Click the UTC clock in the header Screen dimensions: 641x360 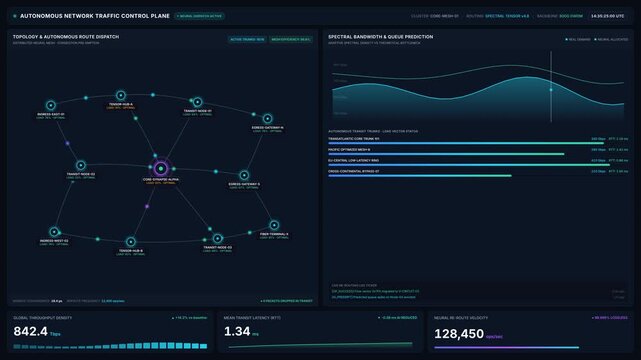[607, 16]
